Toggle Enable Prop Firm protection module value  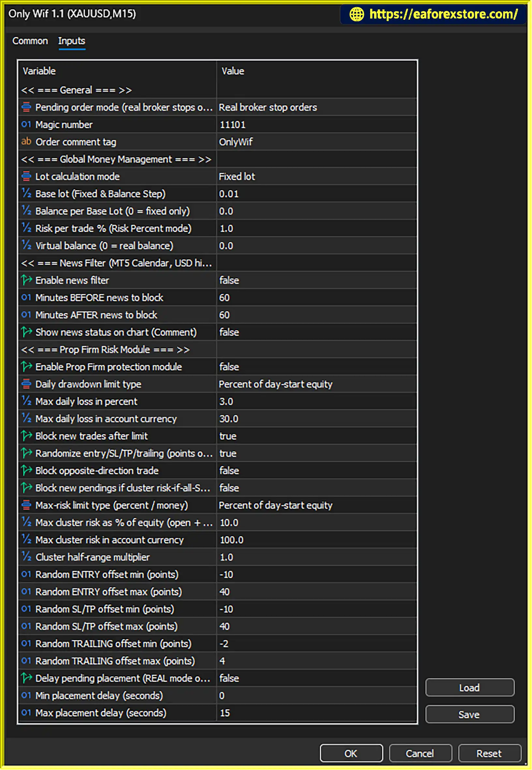coord(317,367)
